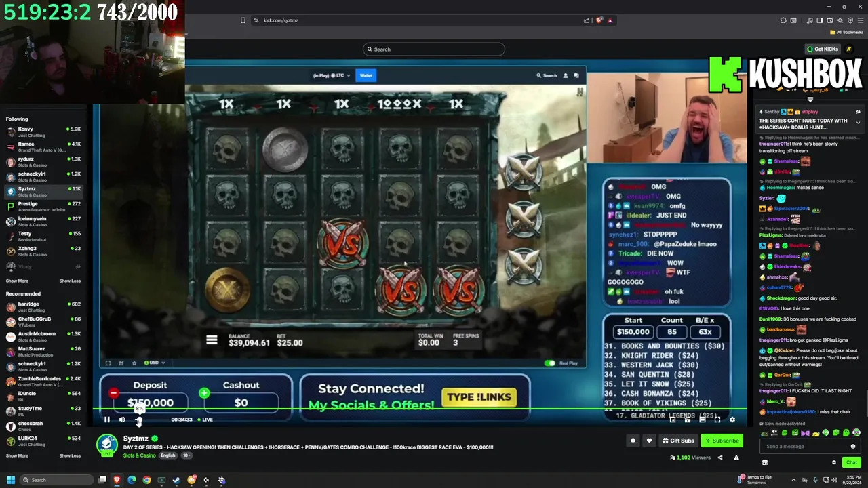This screenshot has height=488, width=868.
Task: Follow Syztmz with the heart icon
Action: click(649, 441)
